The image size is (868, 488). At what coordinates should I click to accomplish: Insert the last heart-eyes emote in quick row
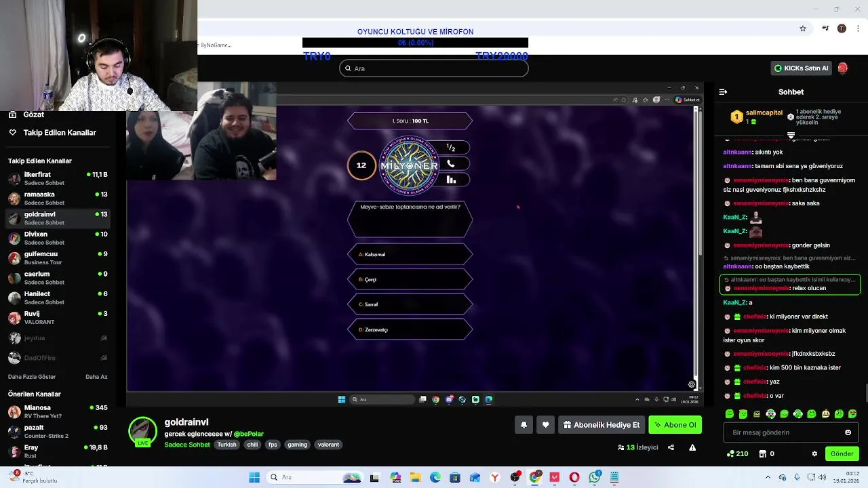(852, 413)
